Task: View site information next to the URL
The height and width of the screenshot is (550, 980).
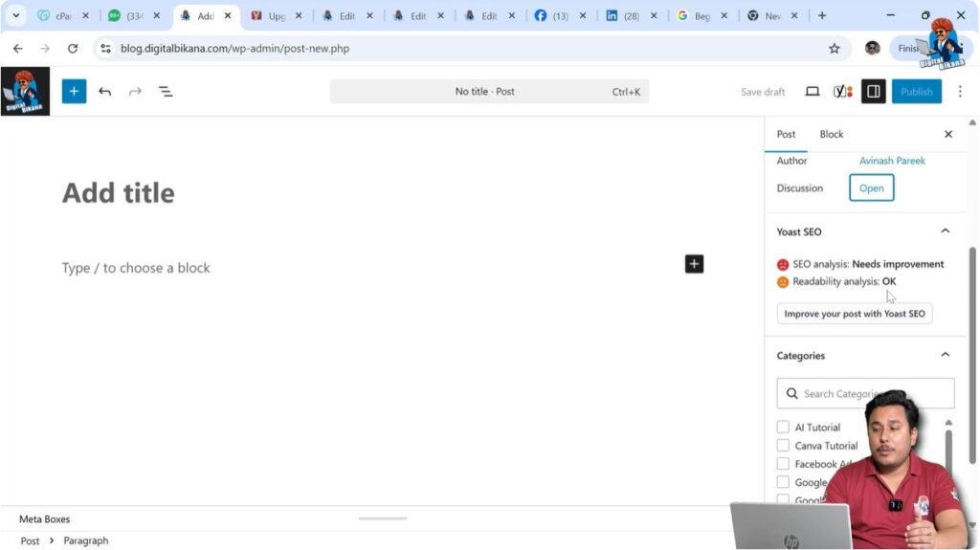Action: 105,48
